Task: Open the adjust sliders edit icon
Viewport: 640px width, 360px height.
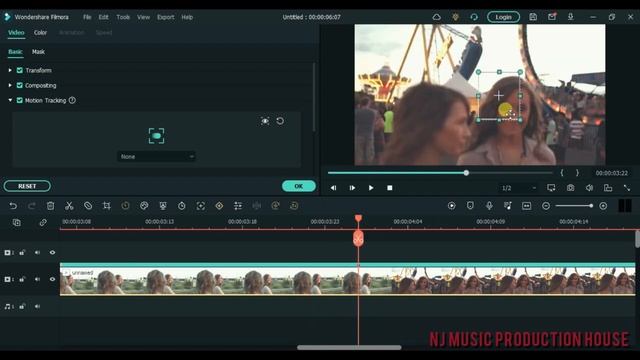Action: point(238,206)
